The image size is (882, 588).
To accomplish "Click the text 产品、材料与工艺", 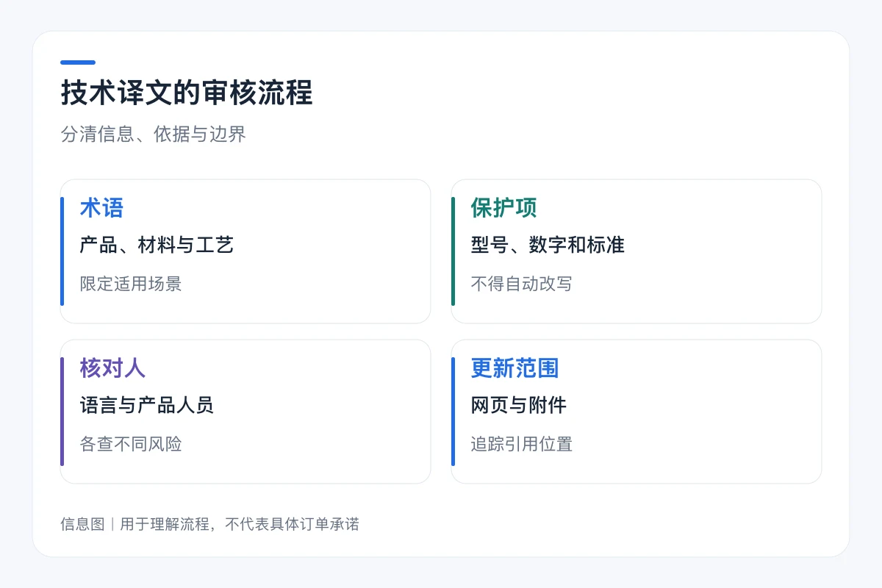I will tap(157, 245).
